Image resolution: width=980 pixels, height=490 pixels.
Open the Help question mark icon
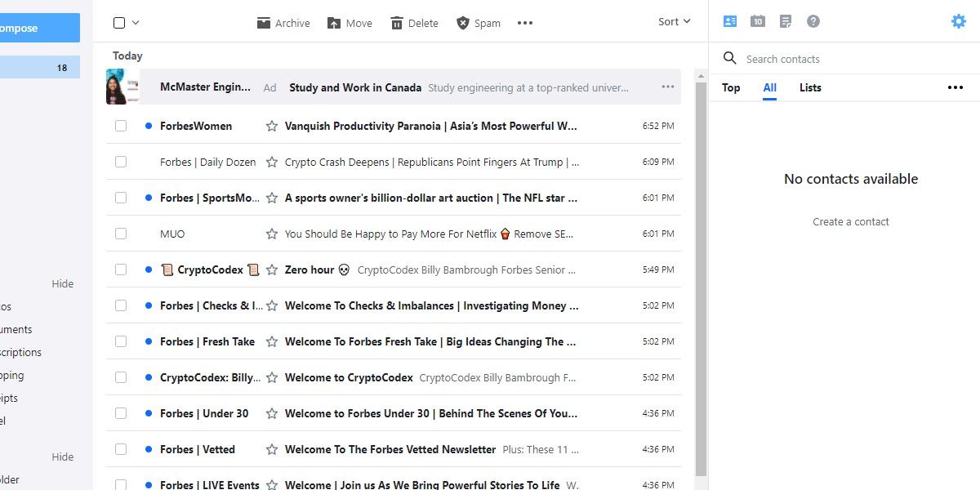pos(813,20)
